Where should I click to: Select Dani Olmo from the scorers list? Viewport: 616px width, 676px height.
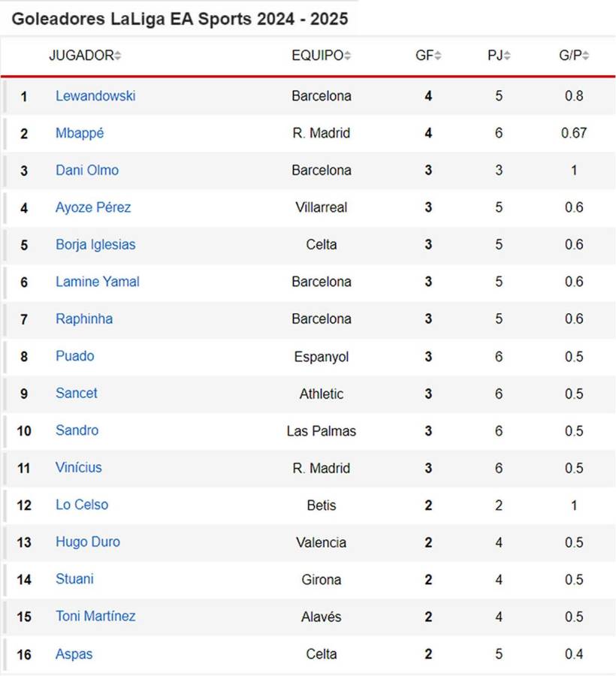click(87, 170)
